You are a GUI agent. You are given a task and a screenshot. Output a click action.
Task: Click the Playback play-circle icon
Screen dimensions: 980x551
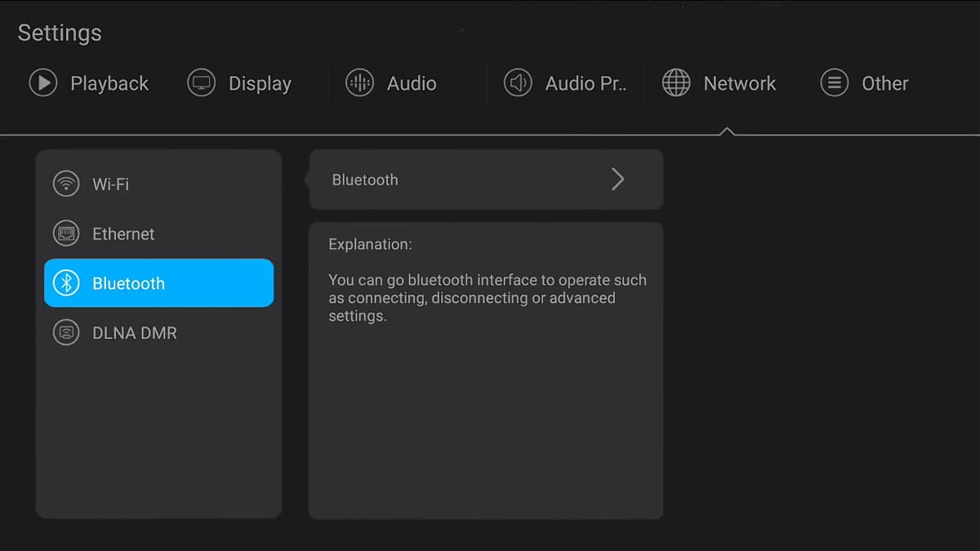coord(43,83)
